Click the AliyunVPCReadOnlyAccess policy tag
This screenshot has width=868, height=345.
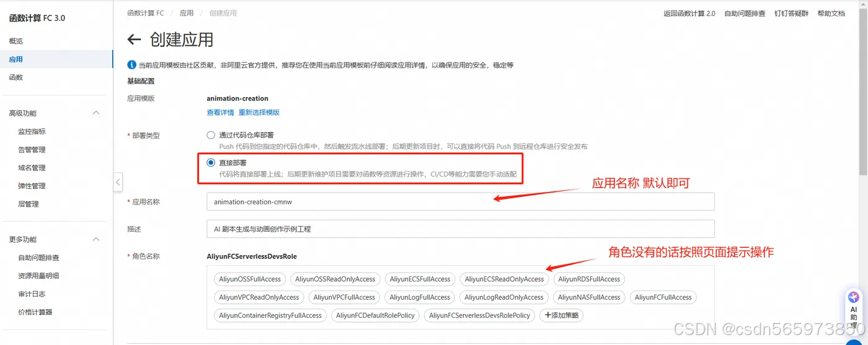[x=259, y=297]
